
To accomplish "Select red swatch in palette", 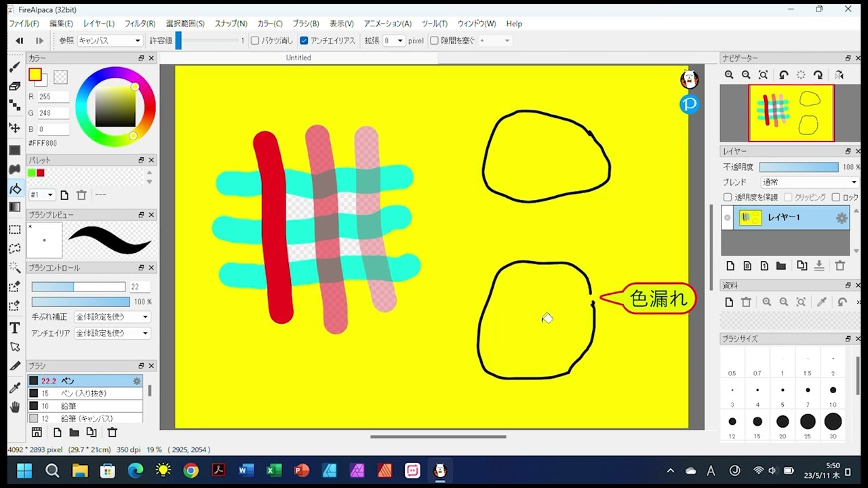I will pyautogui.click(x=41, y=174).
